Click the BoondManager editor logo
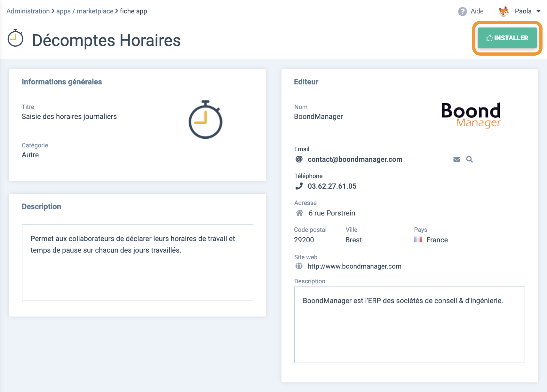Viewport: 547px width, 392px height. [x=471, y=115]
